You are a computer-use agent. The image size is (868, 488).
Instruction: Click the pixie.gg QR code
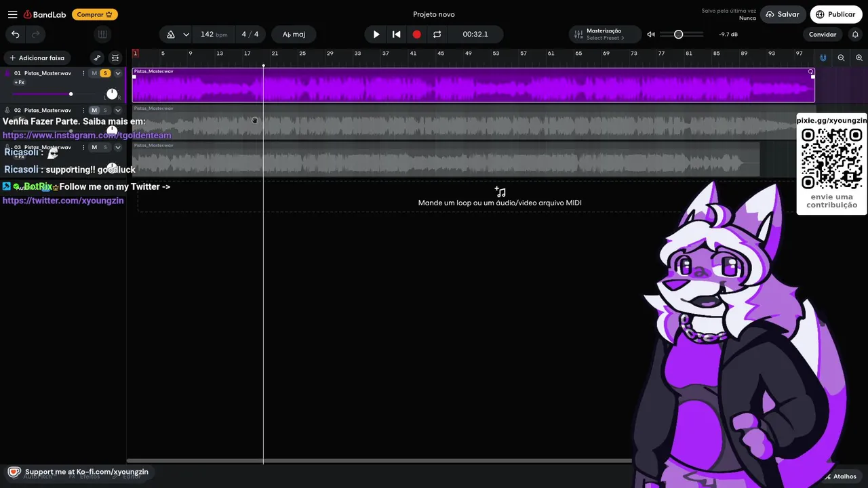tap(831, 159)
